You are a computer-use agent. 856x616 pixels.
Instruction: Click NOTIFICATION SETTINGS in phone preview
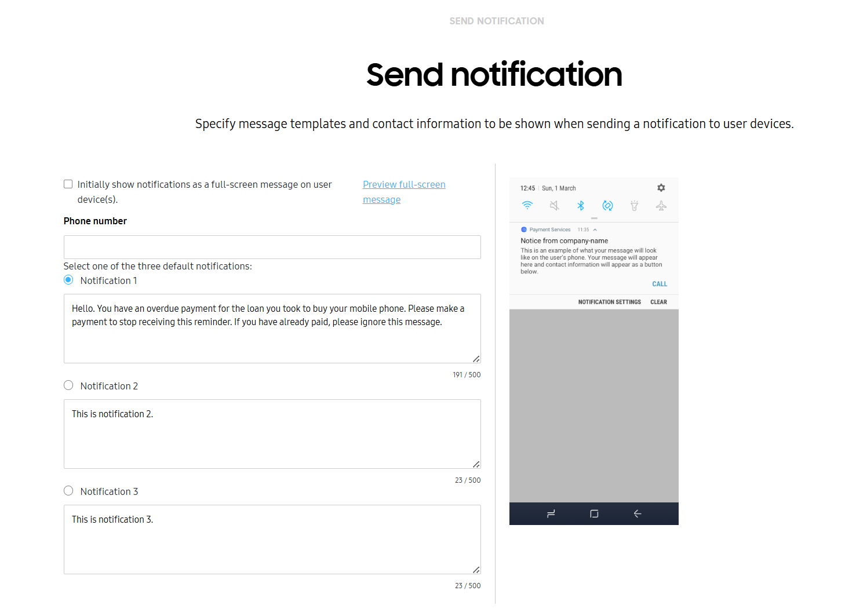[x=610, y=302]
